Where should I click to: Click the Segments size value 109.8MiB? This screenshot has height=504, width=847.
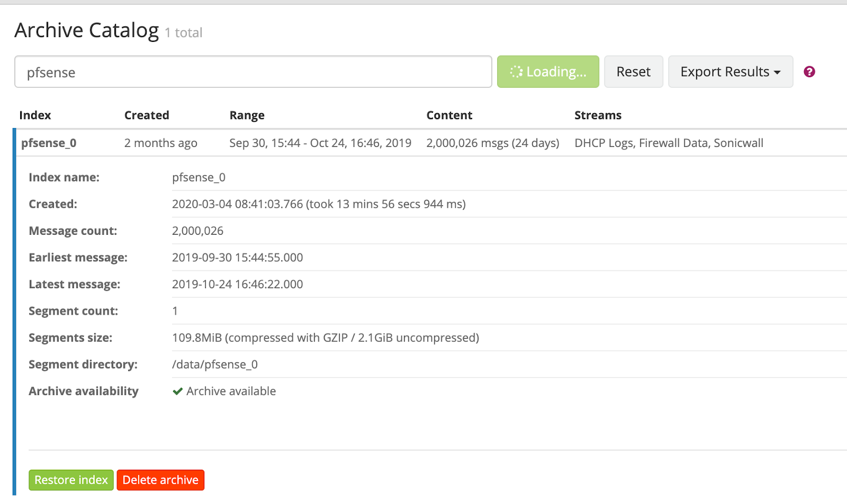click(197, 338)
